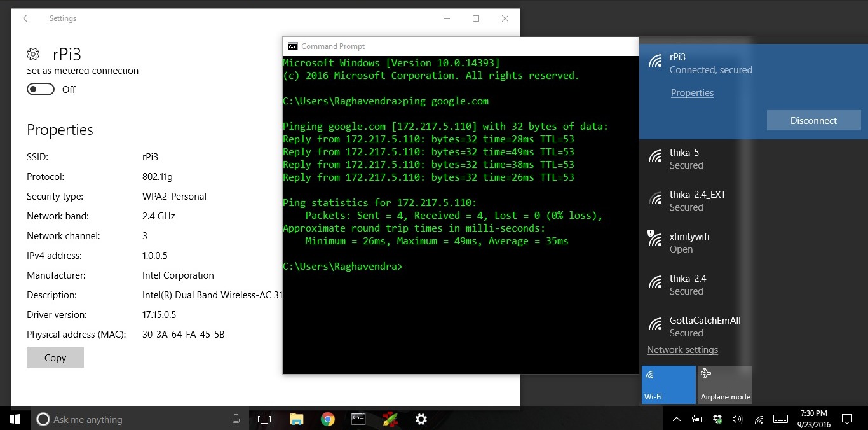The height and width of the screenshot is (430, 868).
Task: Toggle the Wi-Fi quick action tile
Action: tap(668, 385)
